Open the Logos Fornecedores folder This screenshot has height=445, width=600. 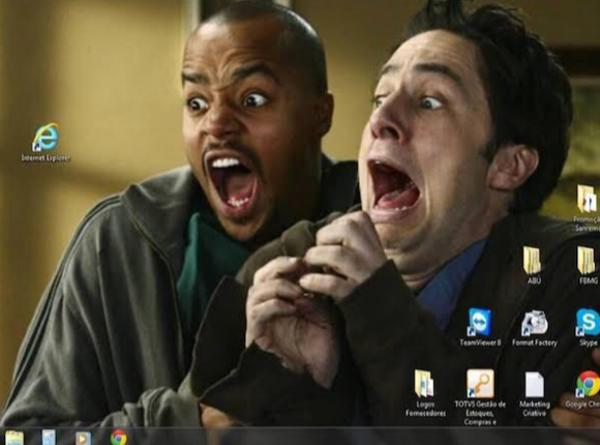425,393
